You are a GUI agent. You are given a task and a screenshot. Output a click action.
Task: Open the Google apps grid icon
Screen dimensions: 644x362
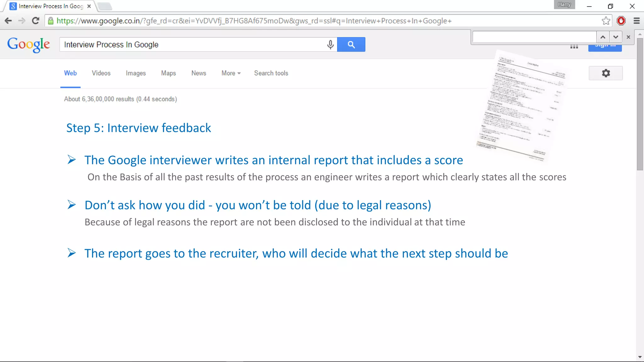pyautogui.click(x=574, y=47)
